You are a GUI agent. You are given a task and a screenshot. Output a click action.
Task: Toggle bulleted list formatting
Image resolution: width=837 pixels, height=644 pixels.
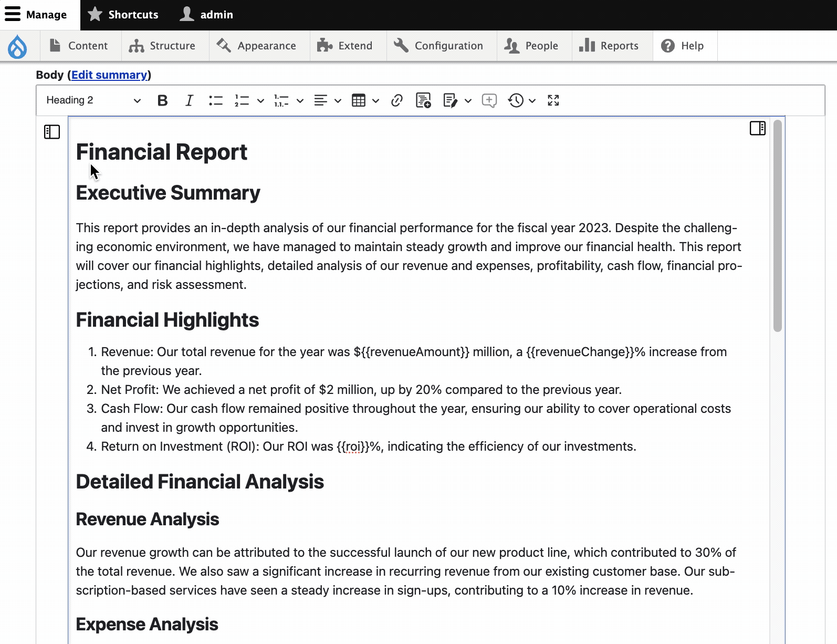[215, 100]
